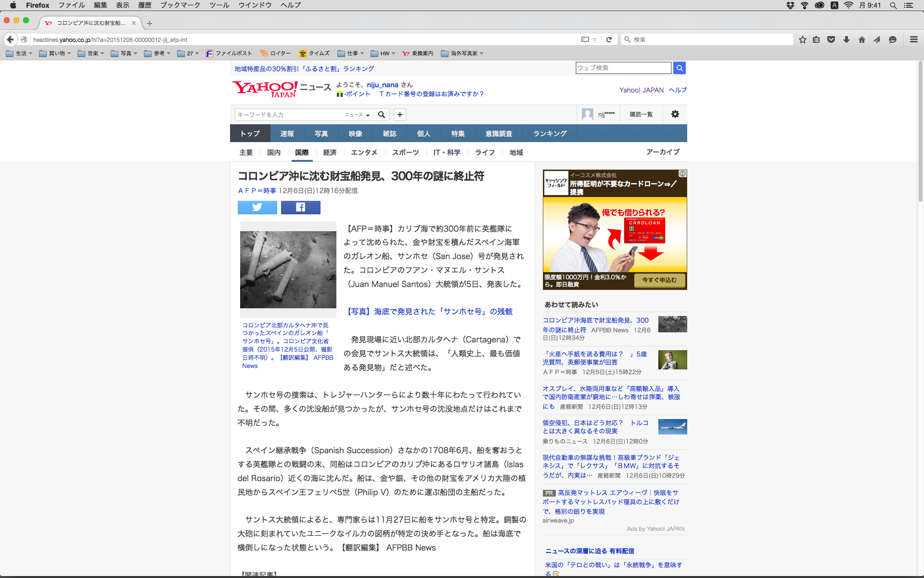Click the plus button beside keyword search
The width and height of the screenshot is (924, 578).
click(x=399, y=115)
